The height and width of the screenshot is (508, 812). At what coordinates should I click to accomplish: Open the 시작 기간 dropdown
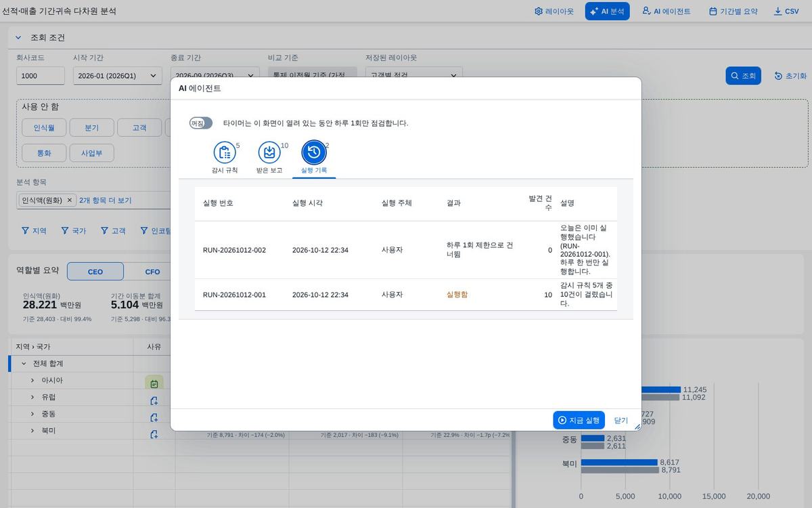[x=118, y=76]
